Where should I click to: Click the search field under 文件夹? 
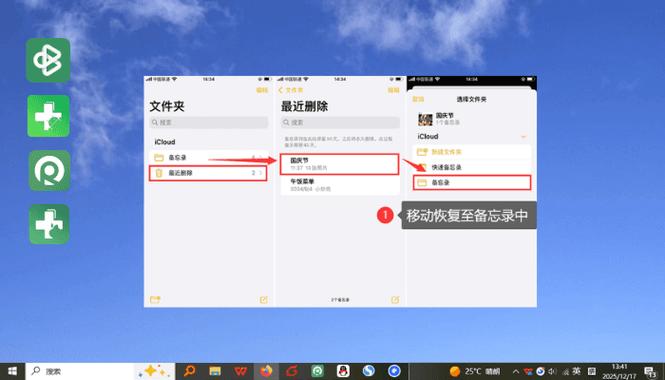pyautogui.click(x=209, y=123)
